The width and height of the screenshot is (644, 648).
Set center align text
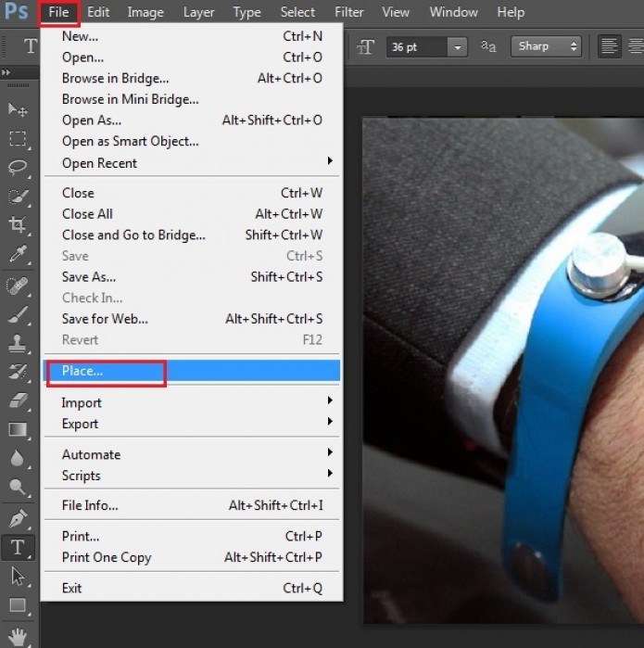637,46
